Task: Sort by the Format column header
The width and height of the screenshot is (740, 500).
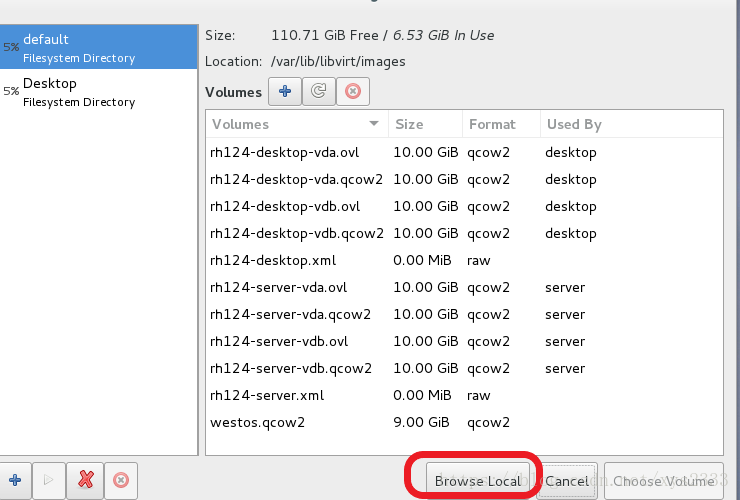Action: 502,124
